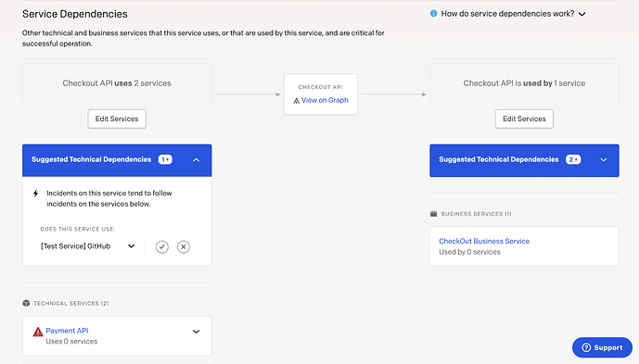Open the CheckOut Business Service link
This screenshot has height=364, width=639.
click(484, 241)
